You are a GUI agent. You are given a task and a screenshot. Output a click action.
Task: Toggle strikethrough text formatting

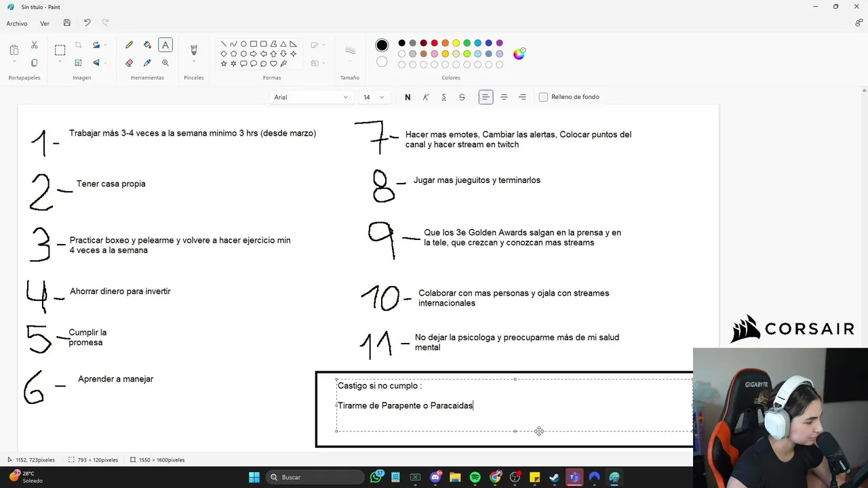pos(462,97)
